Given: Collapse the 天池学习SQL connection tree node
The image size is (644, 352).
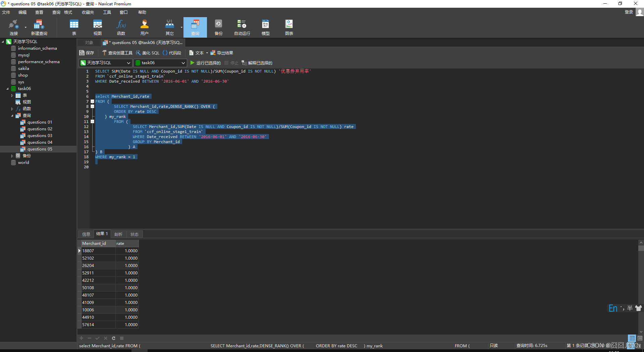Looking at the screenshot, I should click(3, 42).
